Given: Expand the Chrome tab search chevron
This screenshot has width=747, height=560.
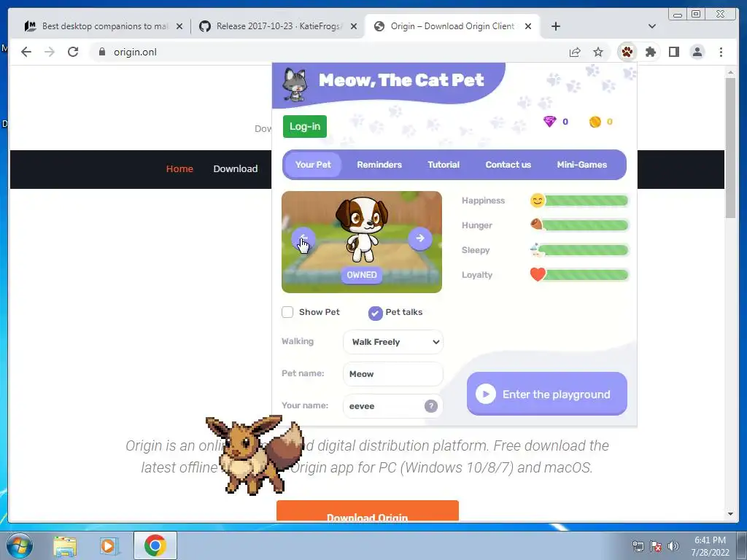Looking at the screenshot, I should click(x=652, y=26).
